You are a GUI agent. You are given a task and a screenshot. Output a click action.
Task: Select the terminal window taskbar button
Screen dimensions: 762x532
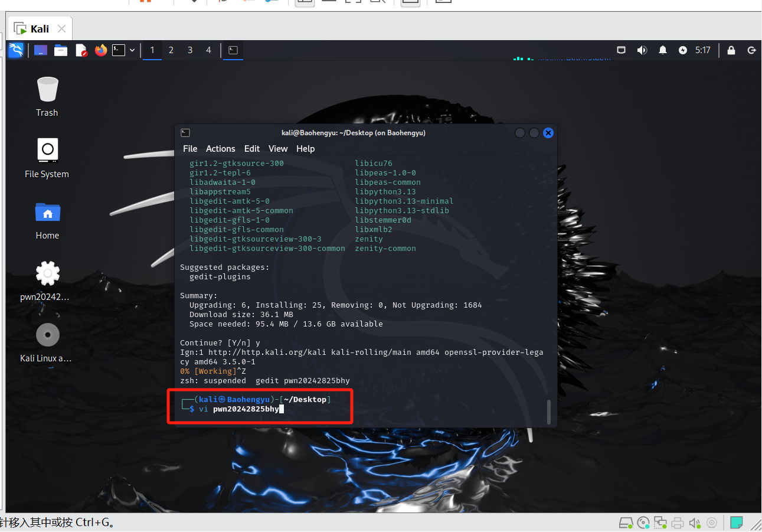coord(233,50)
